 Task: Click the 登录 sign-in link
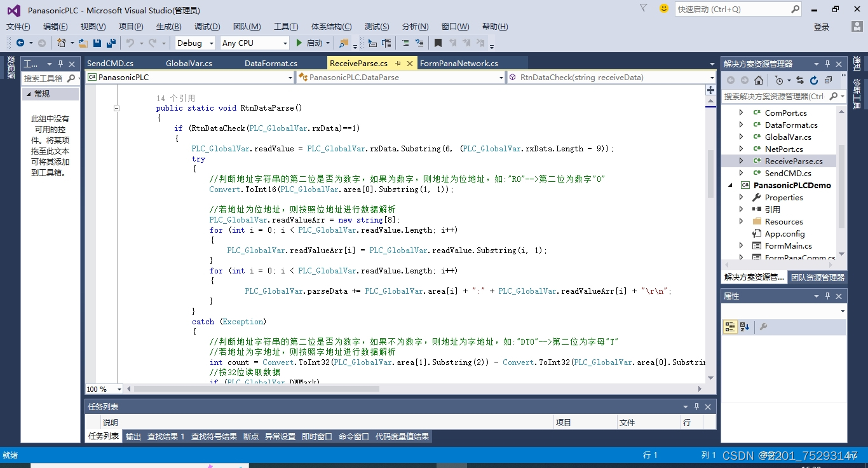[x=822, y=27]
